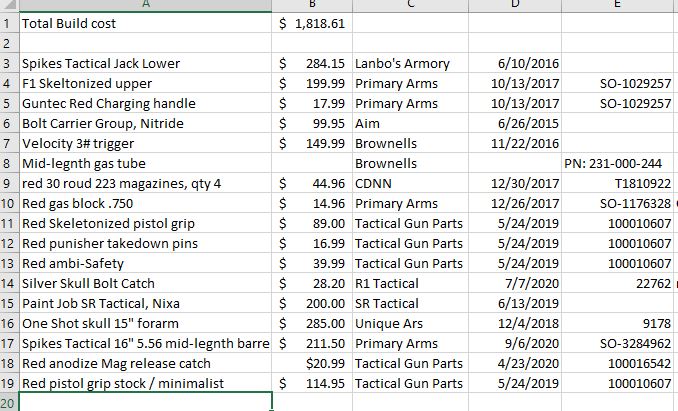Viewport: 678px width, 411px height.
Task: Select the Total Build cost cell
Action: [x=146, y=23]
